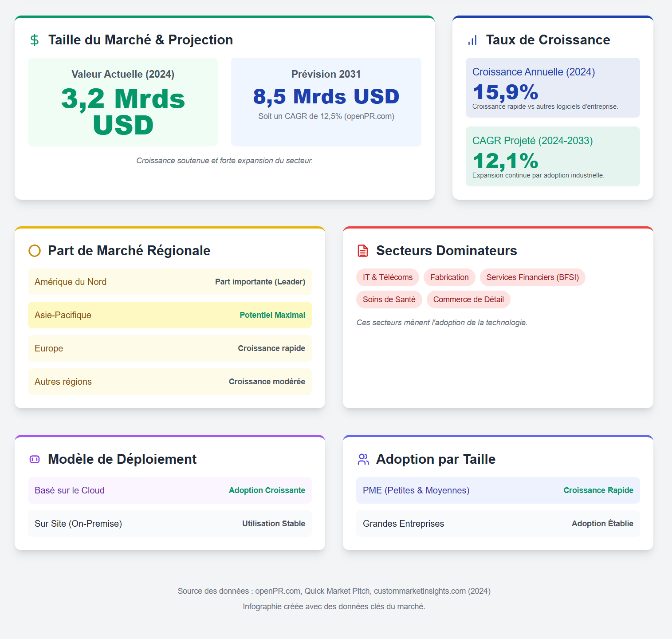Click the users icon beside Adoption par Taille
The image size is (672, 639).
point(363,459)
